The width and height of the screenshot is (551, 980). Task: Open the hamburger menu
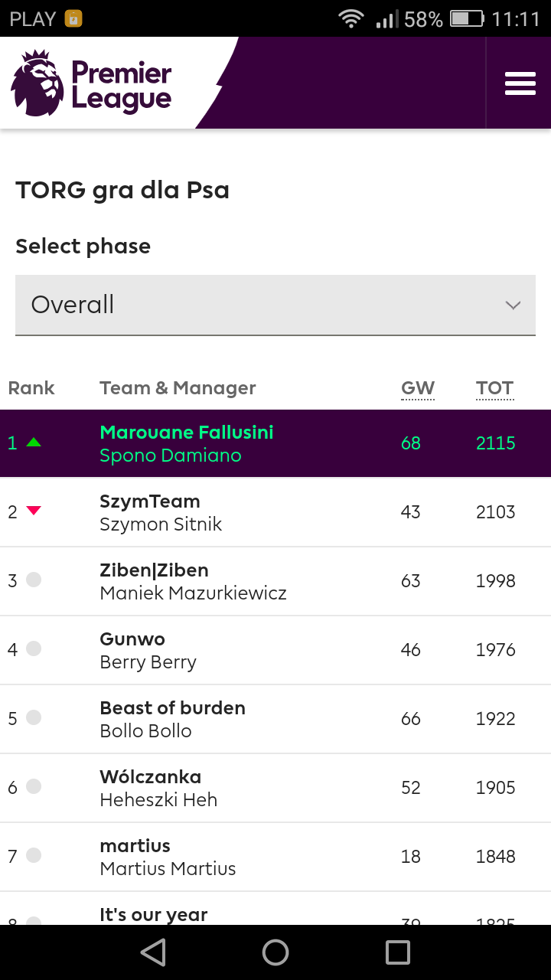point(520,83)
